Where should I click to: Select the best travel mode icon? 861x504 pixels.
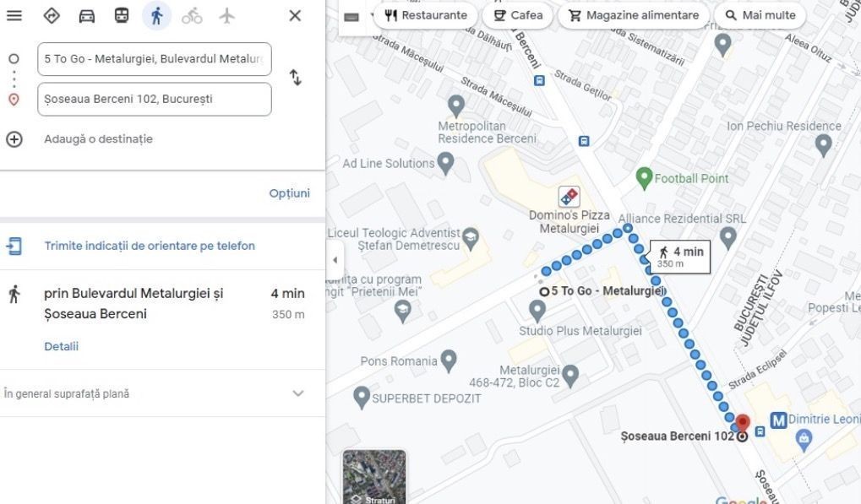point(52,15)
